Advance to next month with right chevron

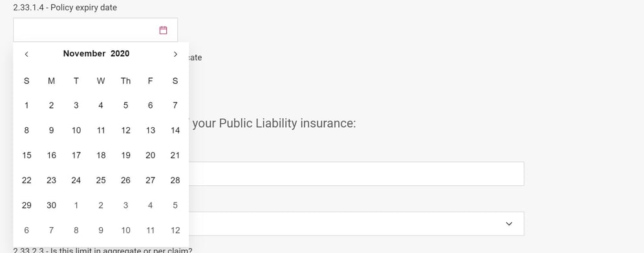pos(175,54)
